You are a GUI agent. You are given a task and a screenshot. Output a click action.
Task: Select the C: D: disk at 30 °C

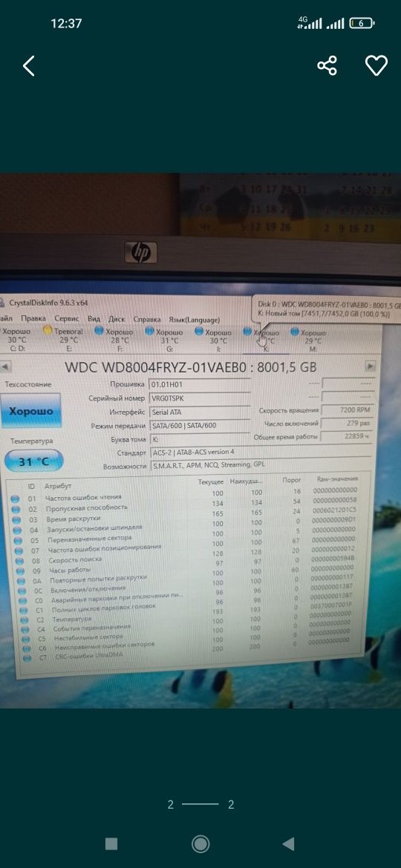tap(16, 340)
